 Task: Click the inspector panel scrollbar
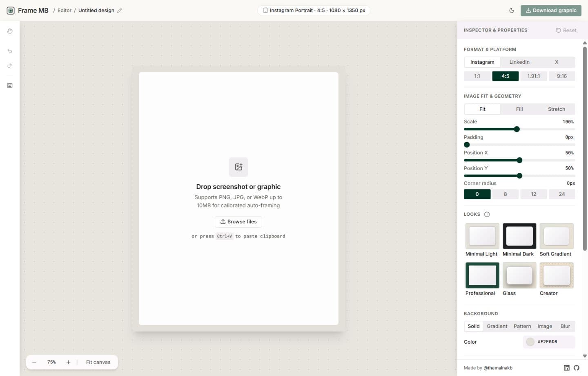point(585,149)
